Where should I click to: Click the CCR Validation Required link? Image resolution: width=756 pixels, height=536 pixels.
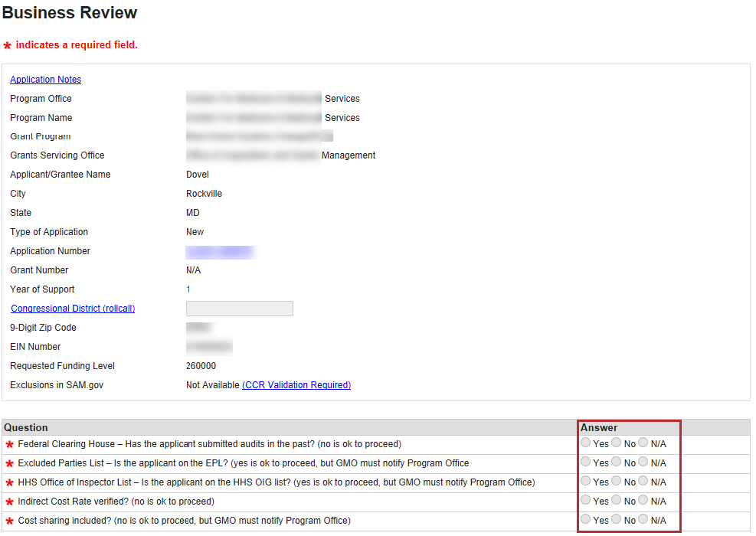tap(296, 385)
